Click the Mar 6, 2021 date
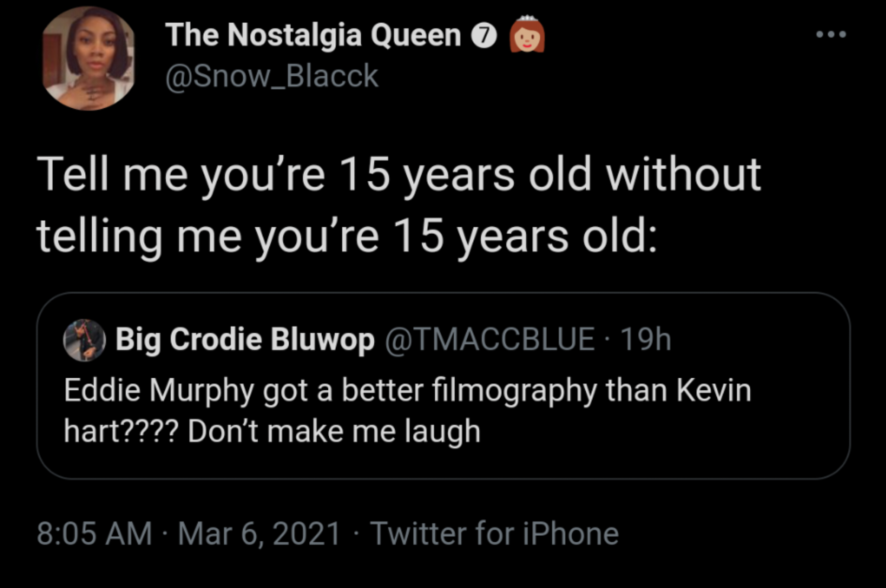 pyautogui.click(x=259, y=533)
